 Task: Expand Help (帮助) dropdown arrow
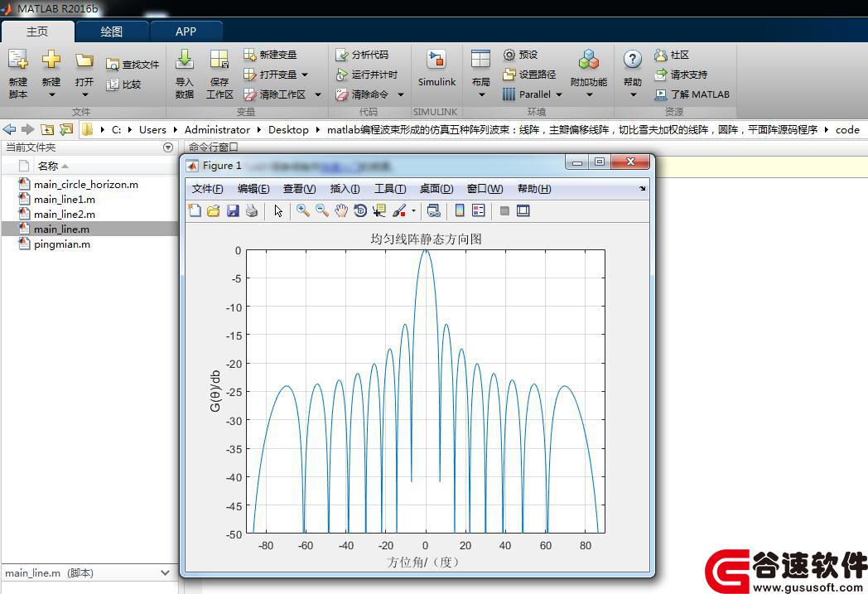tap(633, 94)
